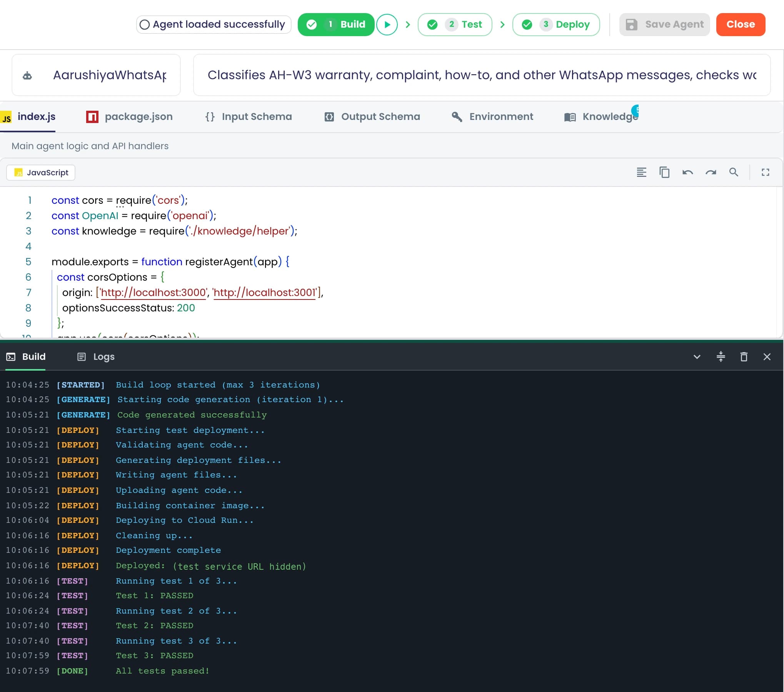Image resolution: width=784 pixels, height=692 pixels.
Task: Go to the Deploy step
Action: (x=556, y=25)
